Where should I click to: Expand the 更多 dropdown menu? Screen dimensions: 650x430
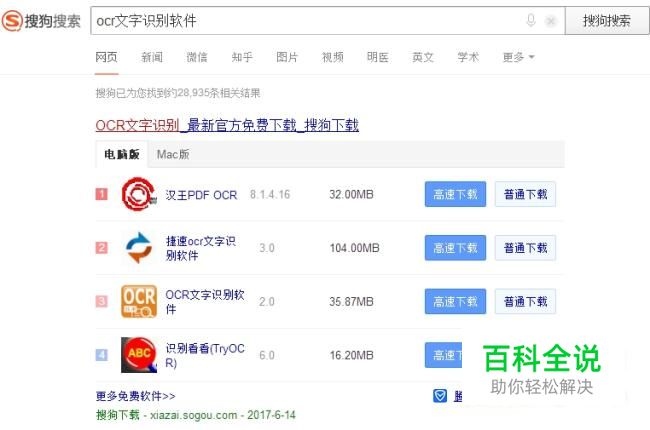coord(518,57)
